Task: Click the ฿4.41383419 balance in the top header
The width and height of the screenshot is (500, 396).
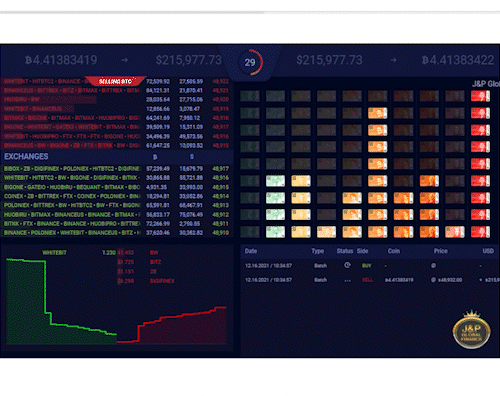Action: [x=61, y=60]
